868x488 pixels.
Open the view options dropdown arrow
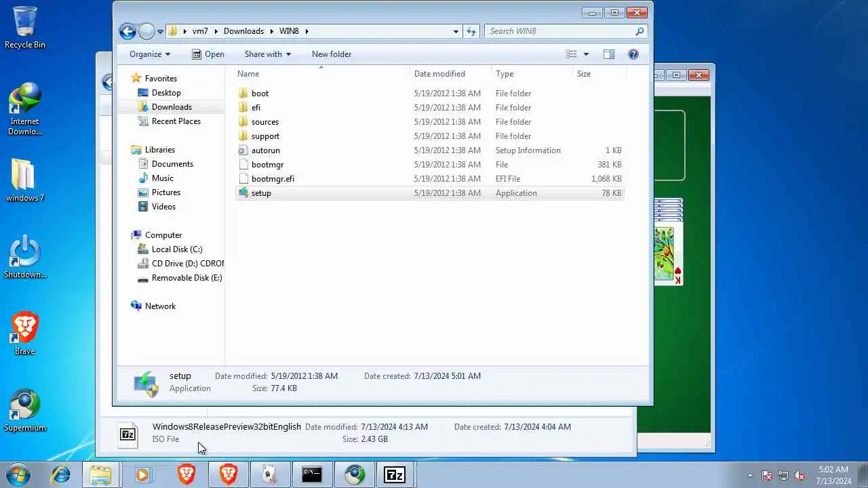(x=586, y=54)
